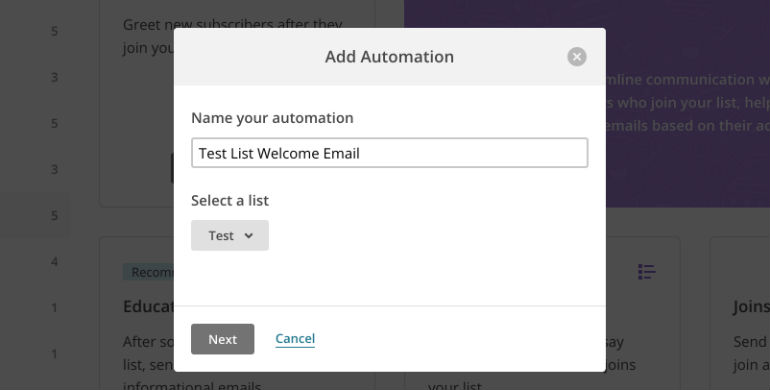
Task: Click the Next button
Action: 222,339
